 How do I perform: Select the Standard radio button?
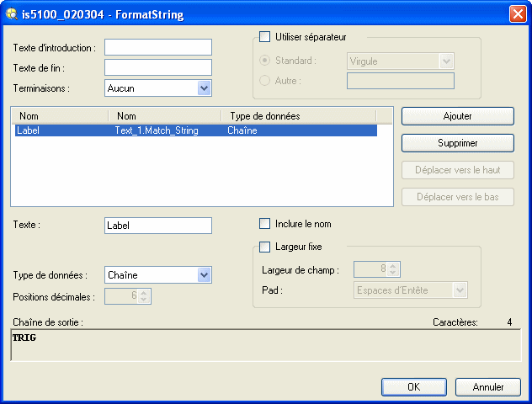265,61
